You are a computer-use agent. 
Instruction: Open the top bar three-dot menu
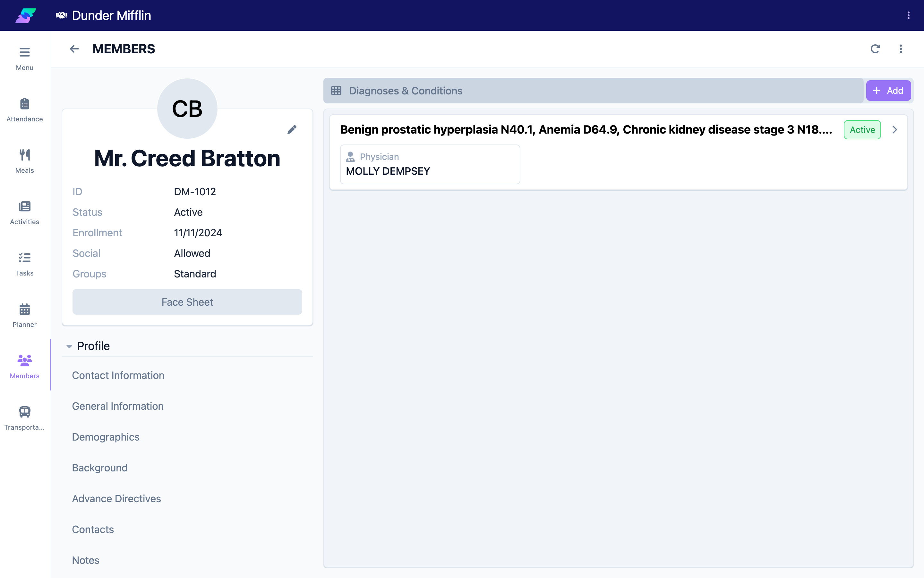point(908,15)
